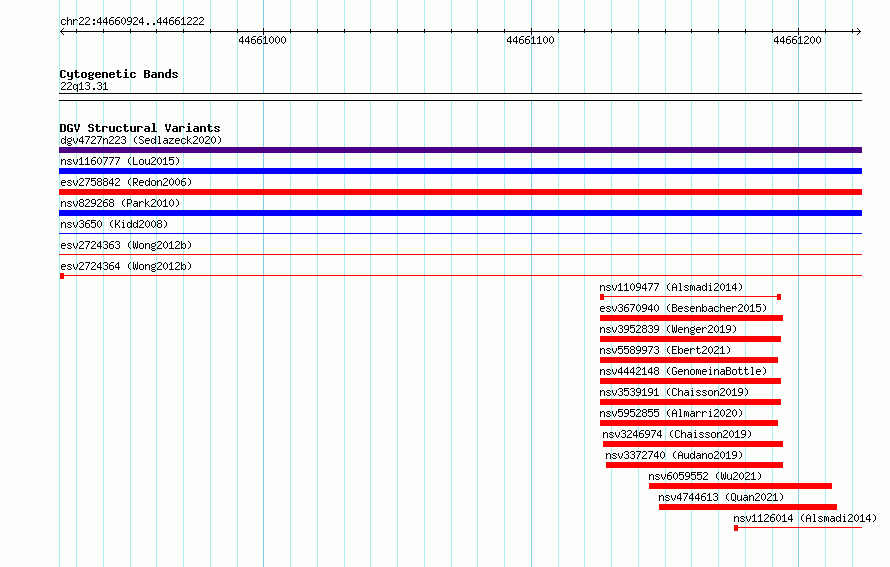890x567 pixels.
Task: Select the nsv3246974 (Chaisson2019) label
Action: click(x=677, y=434)
